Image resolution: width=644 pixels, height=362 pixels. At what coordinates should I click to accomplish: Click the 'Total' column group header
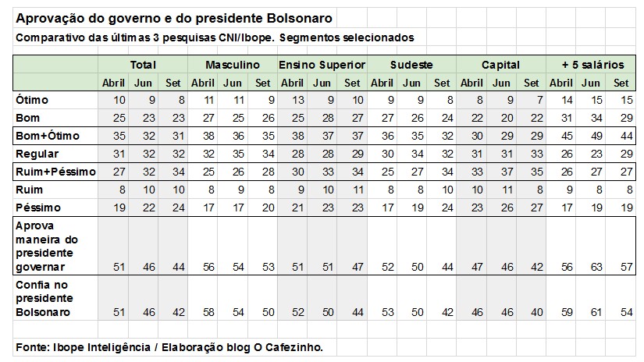point(143,65)
